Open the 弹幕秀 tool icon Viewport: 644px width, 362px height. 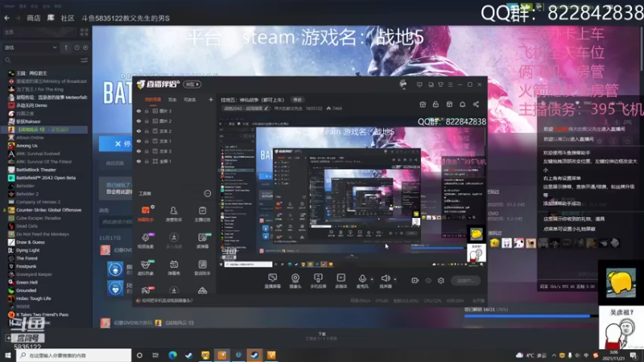coord(174,267)
